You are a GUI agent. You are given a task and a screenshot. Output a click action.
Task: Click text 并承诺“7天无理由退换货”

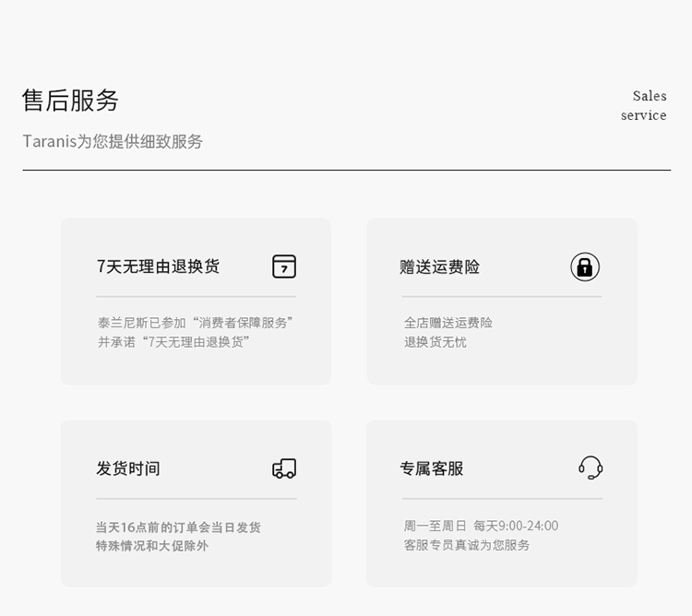coord(173,342)
